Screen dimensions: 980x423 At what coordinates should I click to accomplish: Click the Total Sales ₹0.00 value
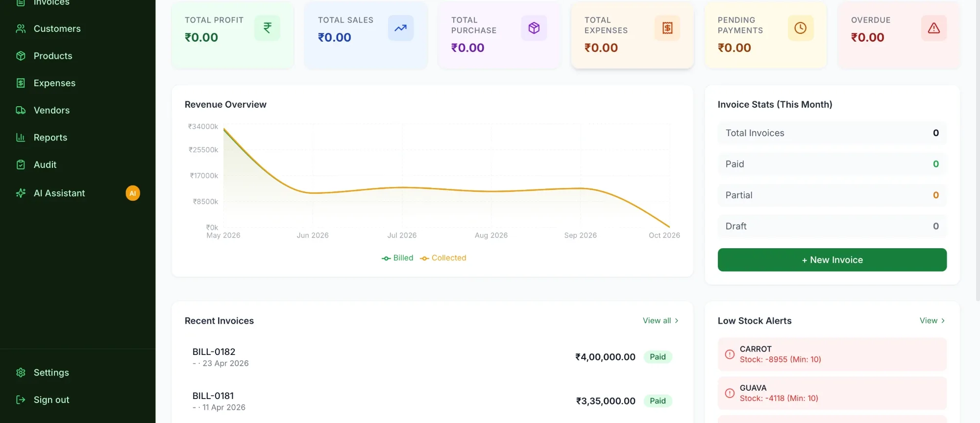(x=335, y=37)
